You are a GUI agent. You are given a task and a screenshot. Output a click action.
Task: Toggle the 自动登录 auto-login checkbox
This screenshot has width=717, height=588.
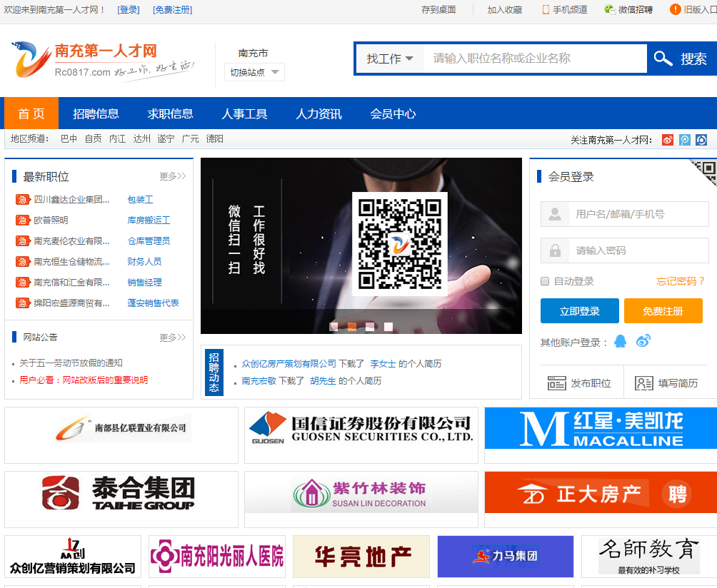545,281
